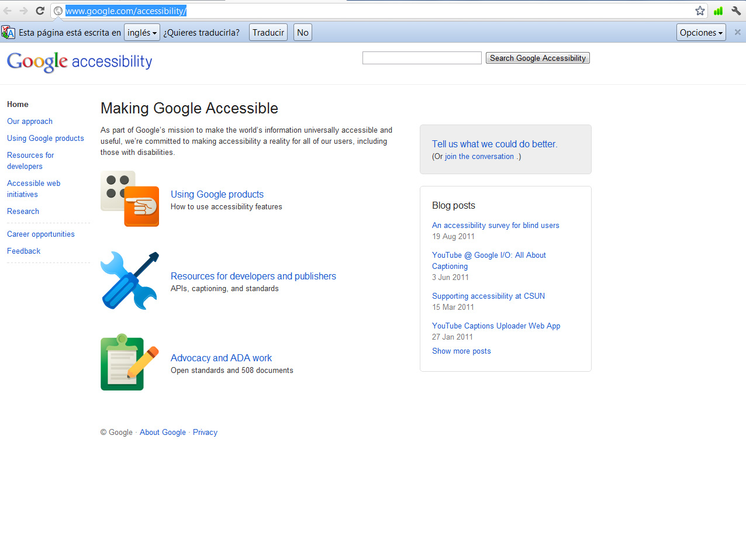Click the 15 Mar 2011 date text
The image size is (746, 560).
(453, 307)
